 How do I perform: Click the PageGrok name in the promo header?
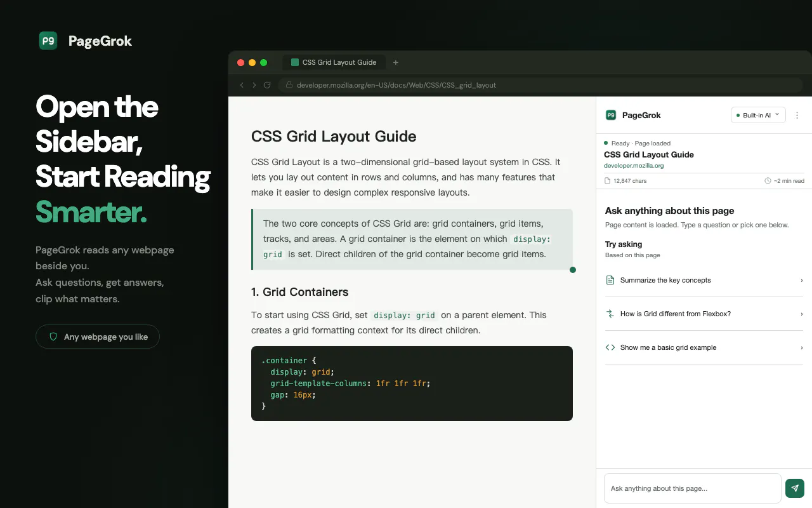point(100,41)
